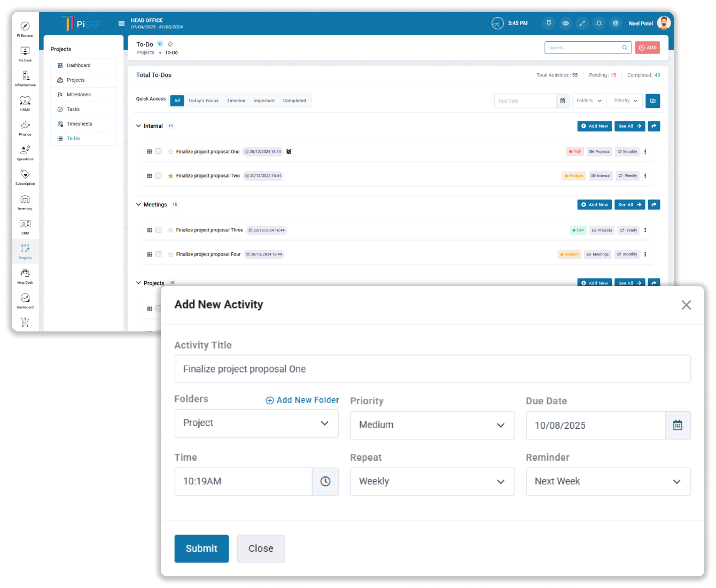716x588 pixels.
Task: Click the Activity Title input field
Action: (x=432, y=369)
